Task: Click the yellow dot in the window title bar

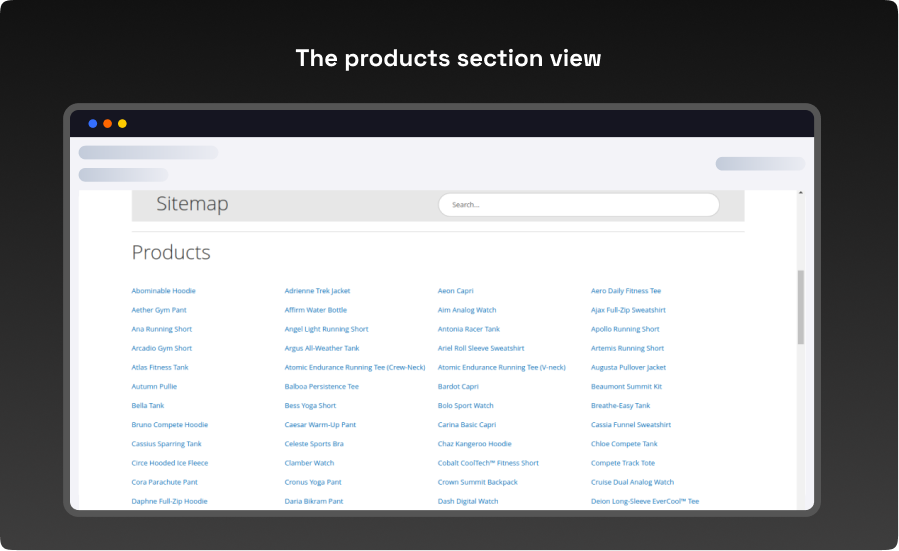Action: click(122, 124)
